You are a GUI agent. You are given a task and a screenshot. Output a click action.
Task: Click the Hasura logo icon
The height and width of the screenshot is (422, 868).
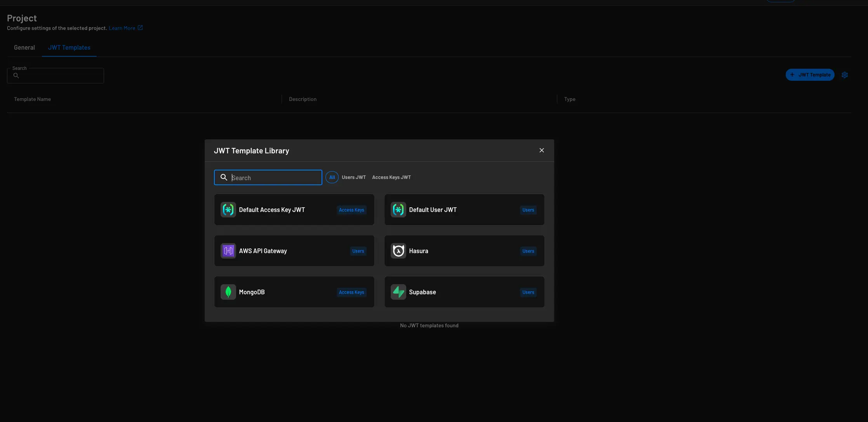point(398,251)
